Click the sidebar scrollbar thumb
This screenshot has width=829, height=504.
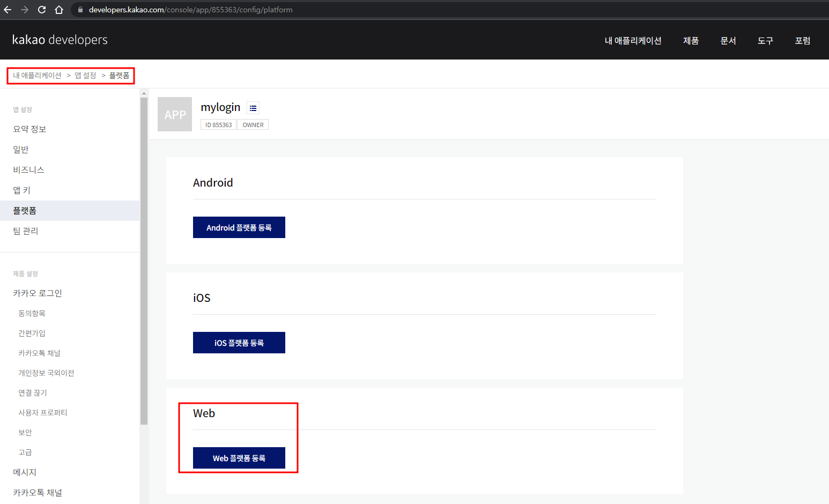click(x=144, y=261)
